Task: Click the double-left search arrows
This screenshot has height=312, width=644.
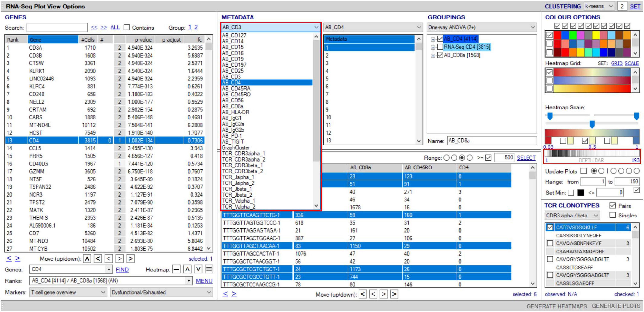Action: (94, 27)
